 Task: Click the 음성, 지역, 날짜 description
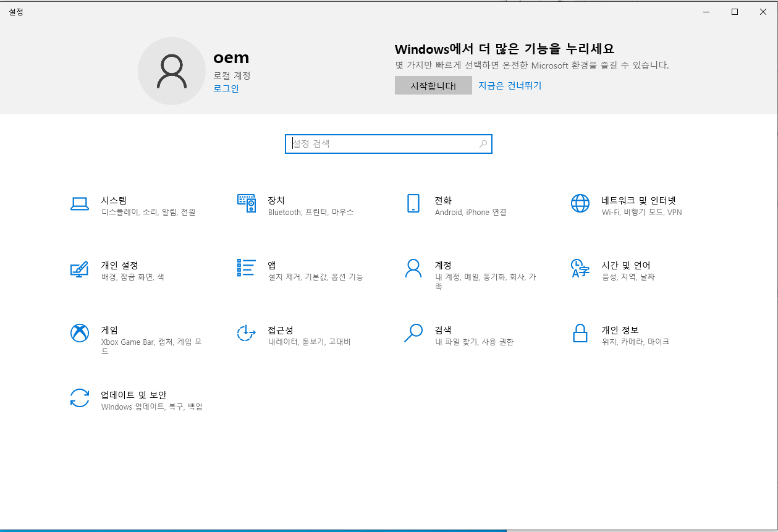tap(628, 277)
